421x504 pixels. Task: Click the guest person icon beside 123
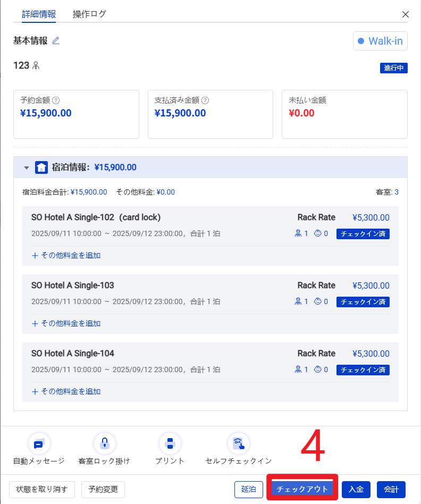(36, 66)
